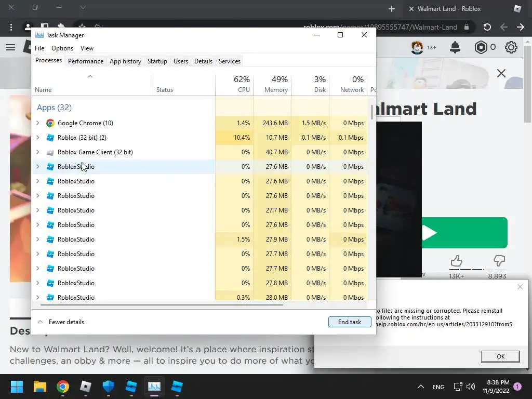Open the Roblox hamburger navigation menu
Viewport: 532px width, 399px height.
pos(10,47)
